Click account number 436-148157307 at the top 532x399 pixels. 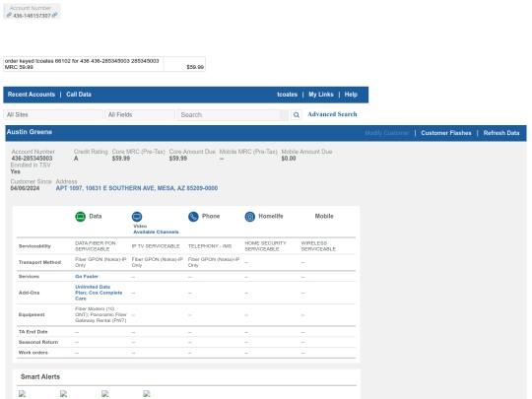[x=32, y=16]
